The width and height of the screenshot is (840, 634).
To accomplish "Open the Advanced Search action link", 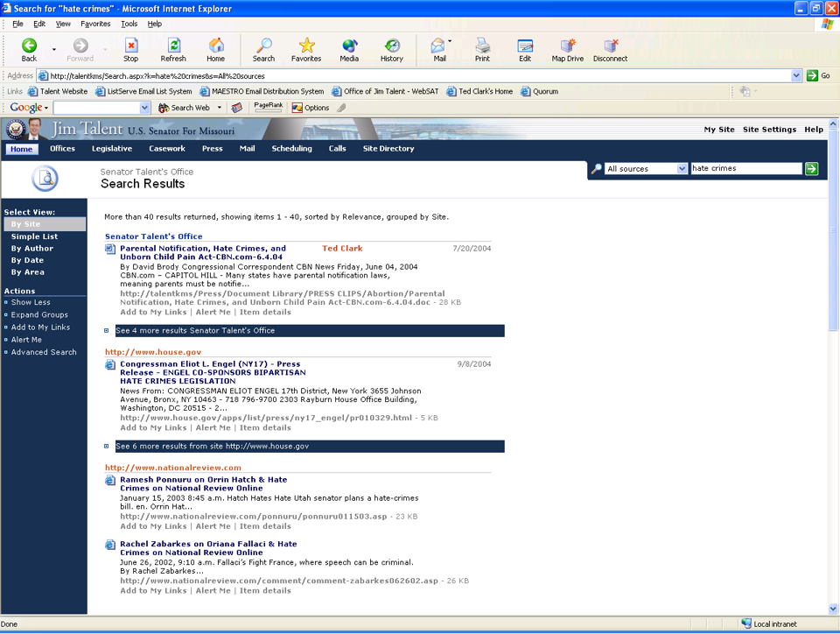I will 44,352.
